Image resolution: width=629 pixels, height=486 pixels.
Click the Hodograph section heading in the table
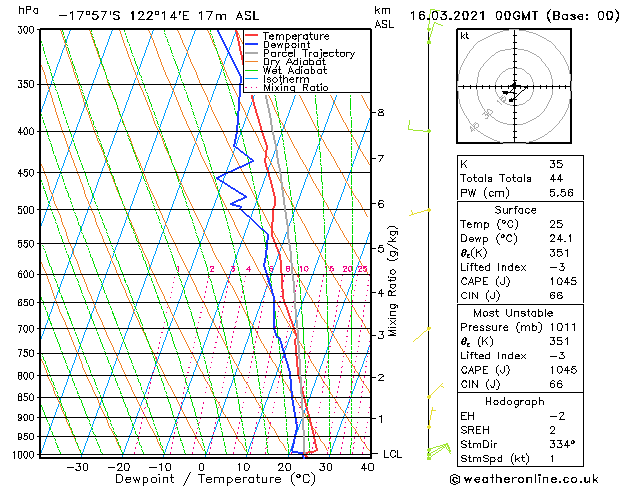pos(516,401)
